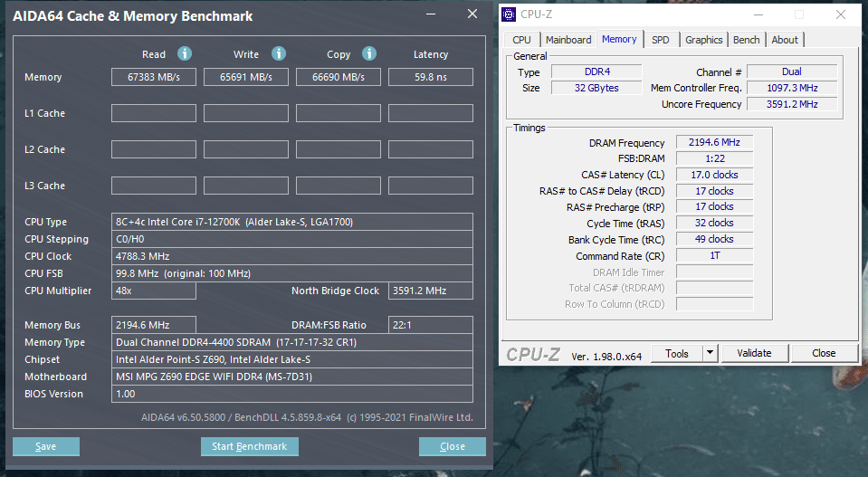868x477 pixels.
Task: Click the Memory Copy value 66690 MB/s
Action: [x=339, y=77]
